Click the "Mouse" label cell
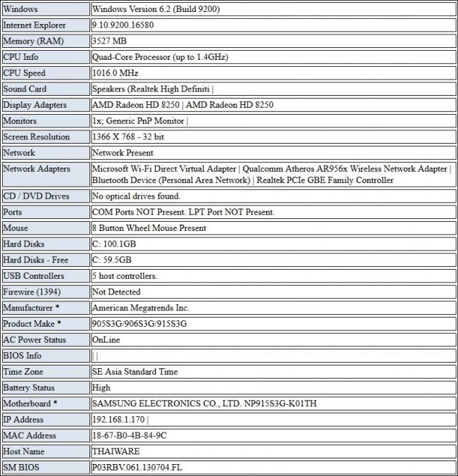The image size is (458, 476). pyautogui.click(x=46, y=228)
